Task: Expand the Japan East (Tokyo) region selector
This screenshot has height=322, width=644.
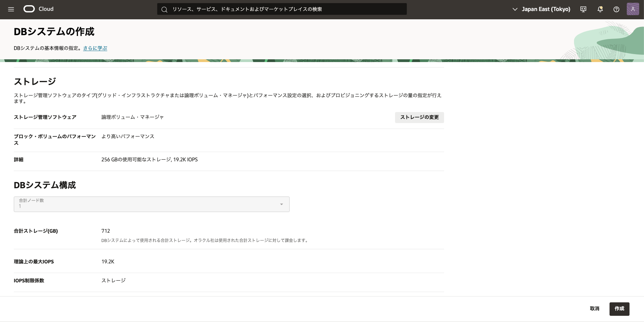Action: (546, 9)
